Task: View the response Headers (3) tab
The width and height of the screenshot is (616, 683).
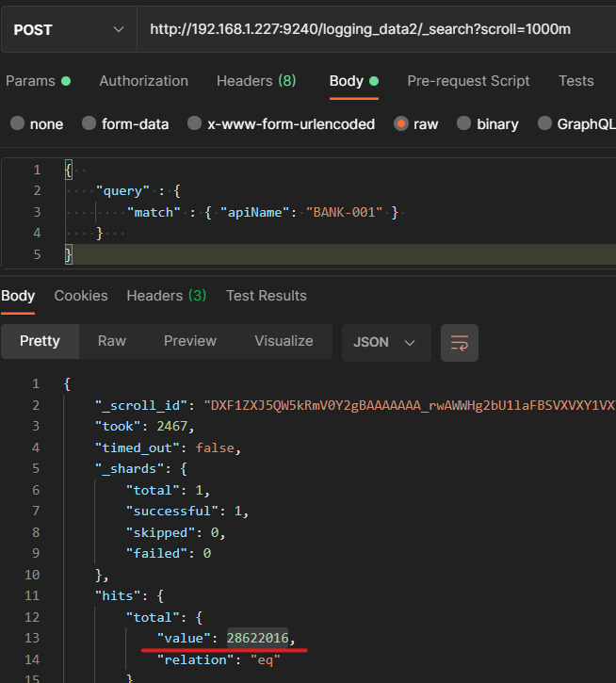Action: pyautogui.click(x=166, y=296)
